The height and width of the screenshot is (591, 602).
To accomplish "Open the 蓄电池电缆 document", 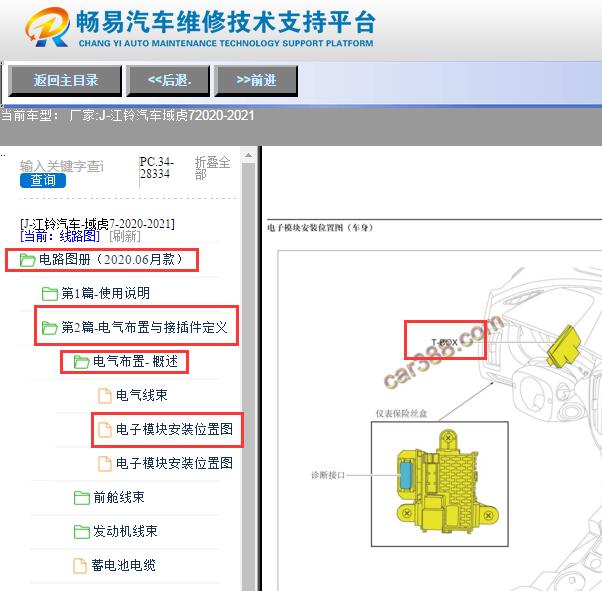I will 123,565.
